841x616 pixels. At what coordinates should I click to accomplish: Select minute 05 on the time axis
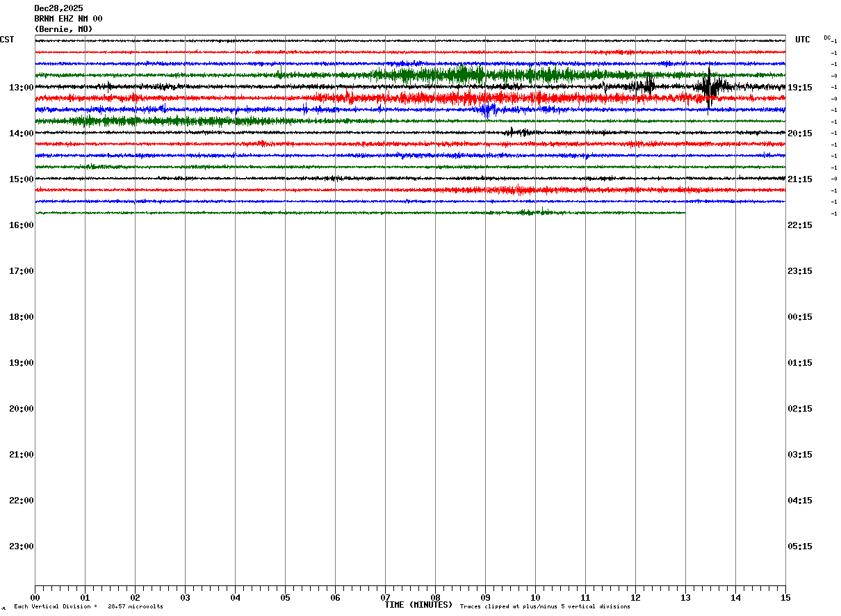(x=285, y=598)
